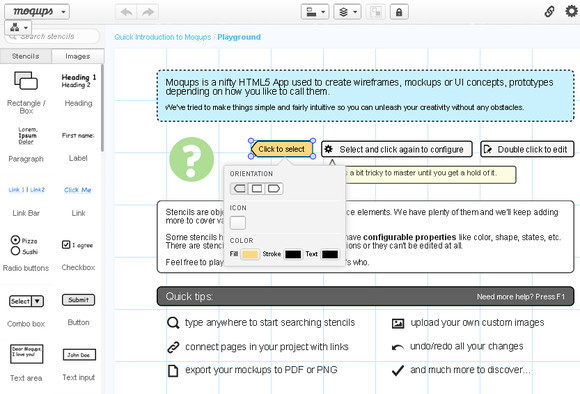Open Quick Introduction to Moqups breadcrumb

click(162, 37)
